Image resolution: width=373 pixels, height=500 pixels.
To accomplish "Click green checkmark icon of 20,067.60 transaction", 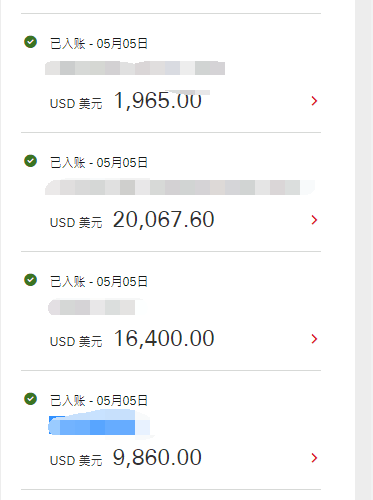I will (31, 161).
